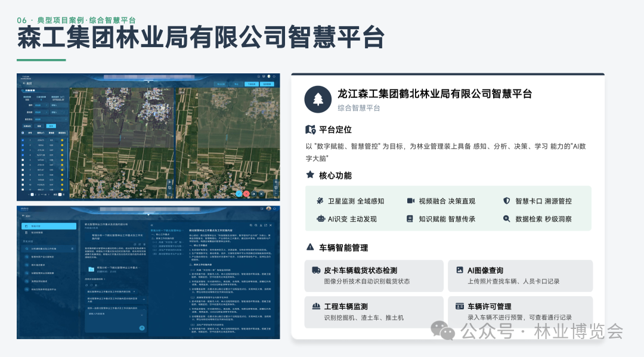The image size is (644, 357).
Task: Click the excavator icon on 工程车辆监测
Action: 316,306
